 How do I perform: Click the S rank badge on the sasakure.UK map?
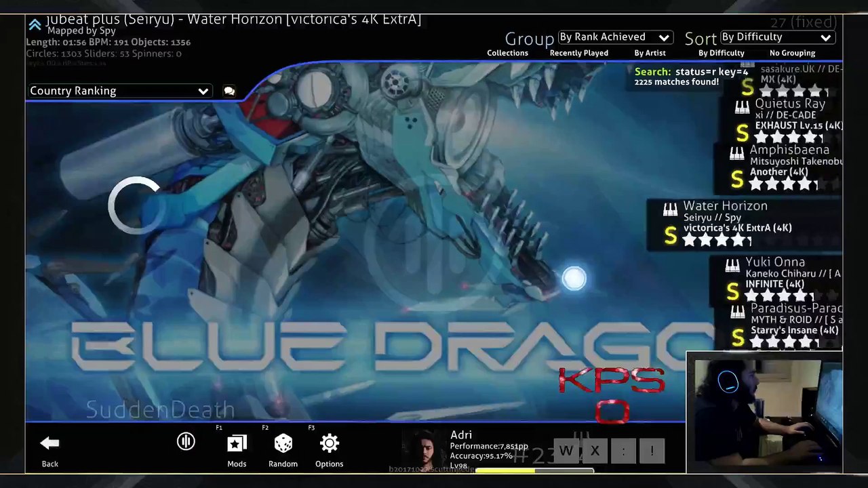click(x=747, y=87)
